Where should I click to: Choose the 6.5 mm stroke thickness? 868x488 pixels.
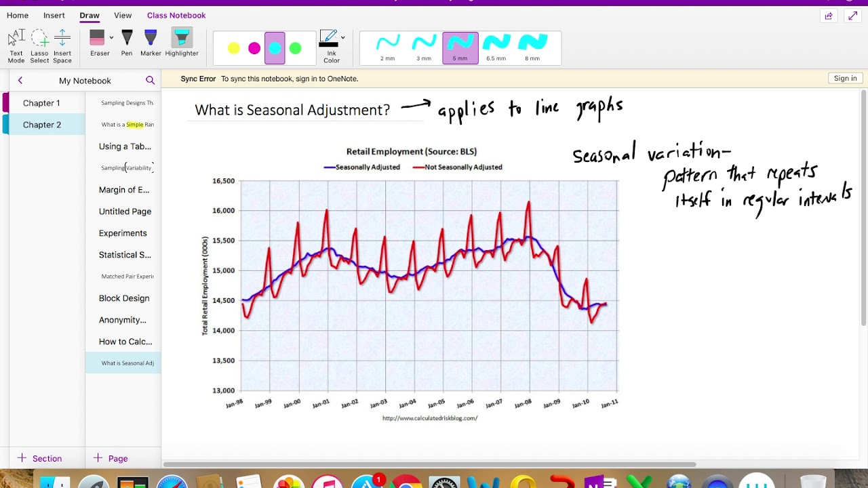[x=496, y=48]
